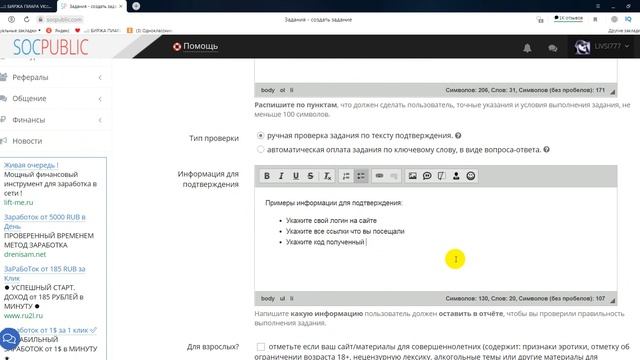This screenshot has width=640, height=360.
Task: Click the current Задания browser tab
Action: pos(91,6)
